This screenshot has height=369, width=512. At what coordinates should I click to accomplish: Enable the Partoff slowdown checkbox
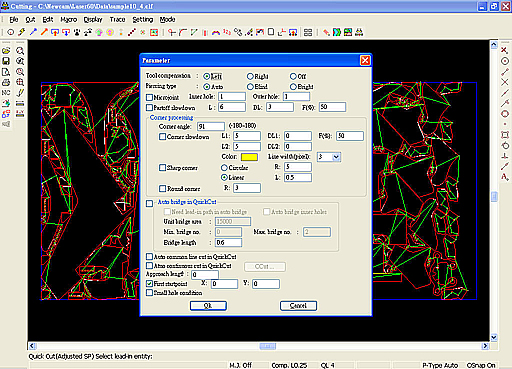pyautogui.click(x=149, y=108)
